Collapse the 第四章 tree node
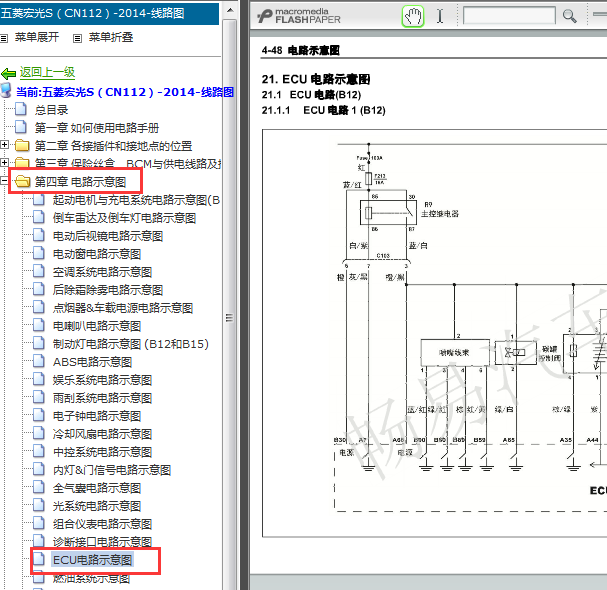This screenshot has width=607, height=590. (x=4, y=180)
